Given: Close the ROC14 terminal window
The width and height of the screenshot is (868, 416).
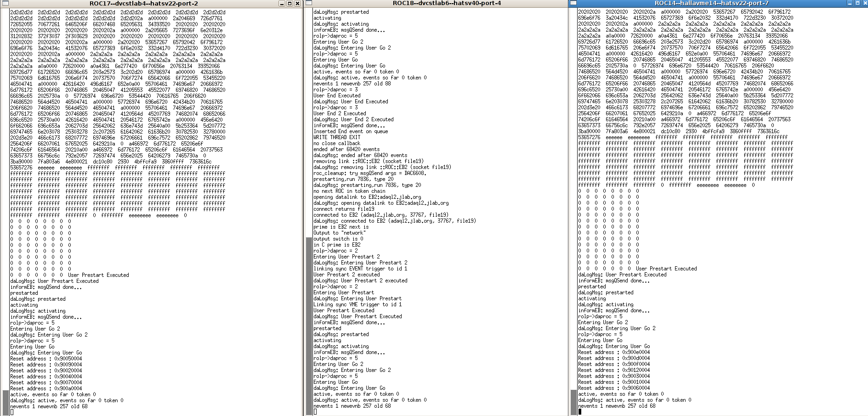Looking at the screenshot, I should 865,3.
